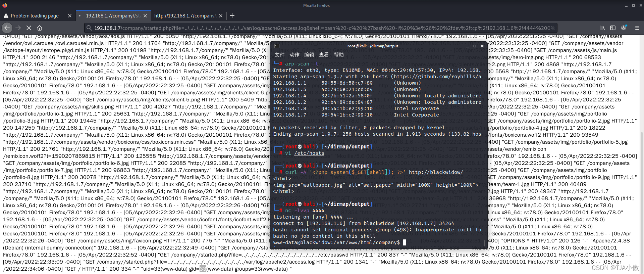Open the terminal 帮助 menu
644x274 pixels.
click(x=338, y=55)
